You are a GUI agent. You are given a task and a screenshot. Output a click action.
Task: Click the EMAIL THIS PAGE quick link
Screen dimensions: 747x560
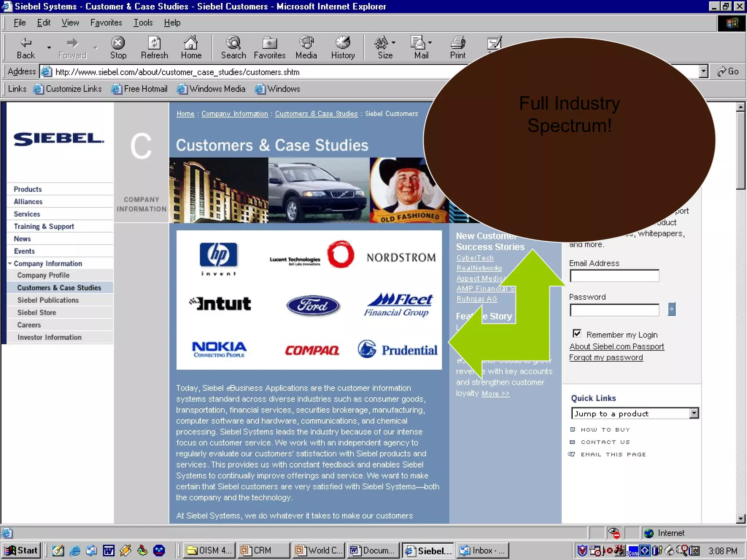tap(613, 455)
